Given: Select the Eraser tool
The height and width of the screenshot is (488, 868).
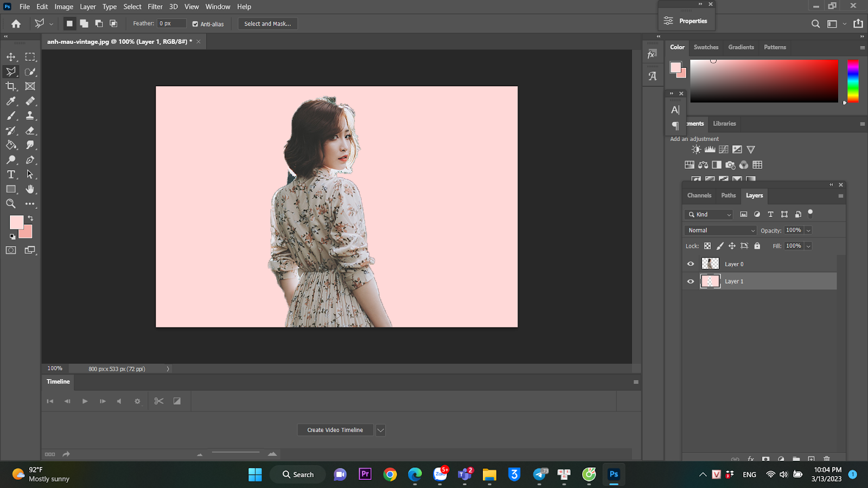Looking at the screenshot, I should [30, 131].
